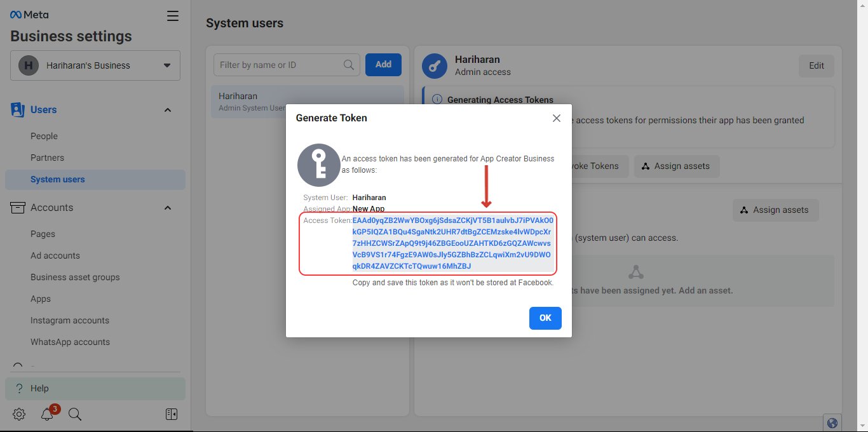The image size is (868, 432).
Task: Click OK in Generate Token dialog
Action: [x=545, y=318]
